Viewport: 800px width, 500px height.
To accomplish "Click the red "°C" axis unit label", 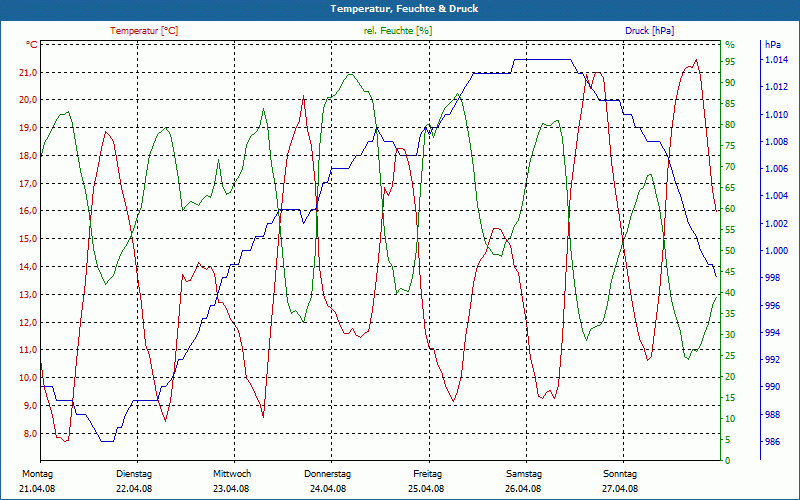I will pos(32,45).
